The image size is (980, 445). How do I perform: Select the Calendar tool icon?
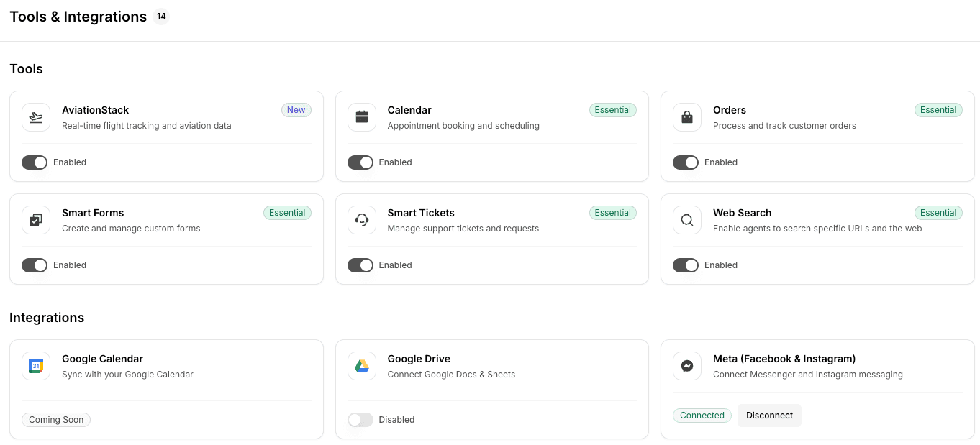362,117
